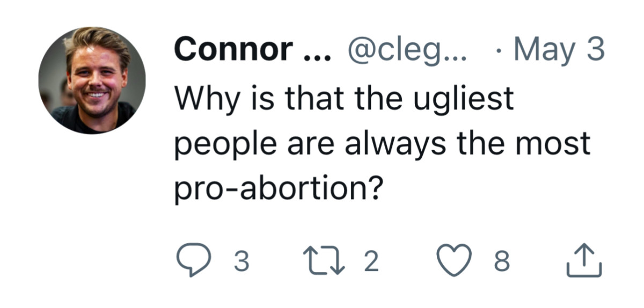
Task: Click the like count "8"
Action: [x=500, y=262]
